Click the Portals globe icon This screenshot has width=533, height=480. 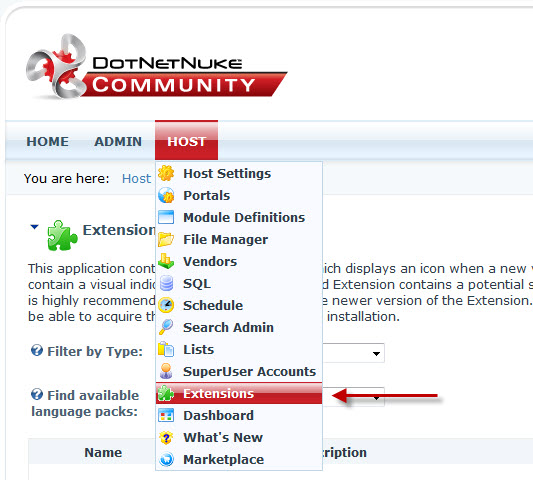click(166, 195)
